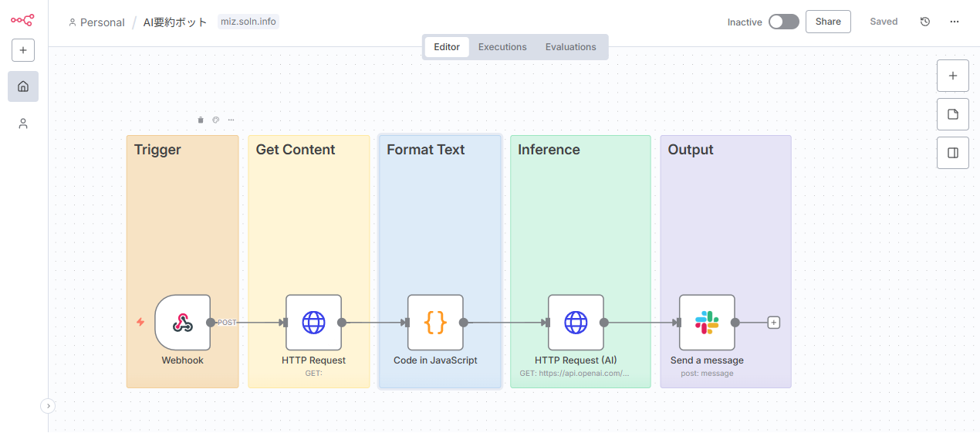The height and width of the screenshot is (433, 980).
Task: Switch to the Evaluations tab
Action: [570, 47]
